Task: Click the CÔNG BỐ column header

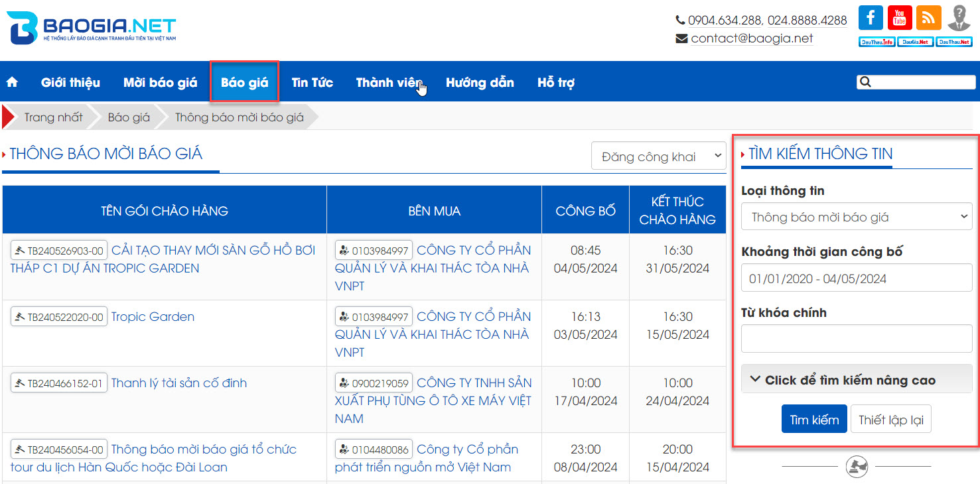Action: click(586, 211)
